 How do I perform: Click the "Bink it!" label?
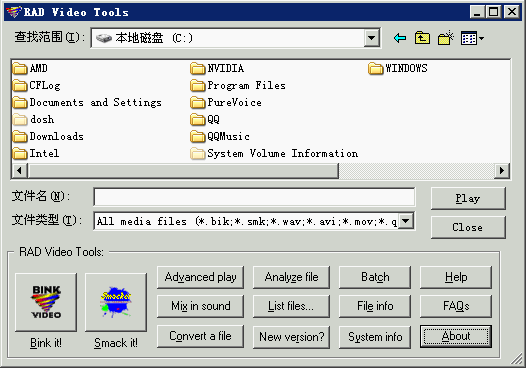click(x=46, y=343)
